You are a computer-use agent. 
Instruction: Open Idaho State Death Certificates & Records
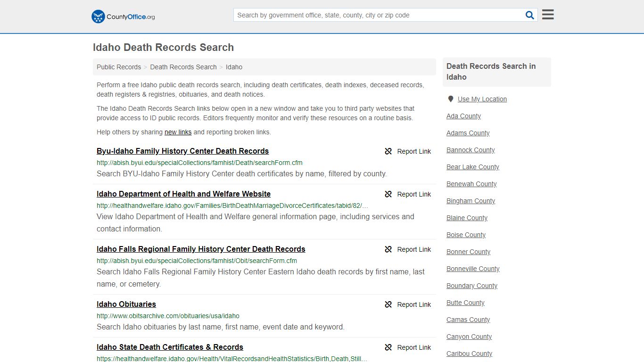(170, 347)
